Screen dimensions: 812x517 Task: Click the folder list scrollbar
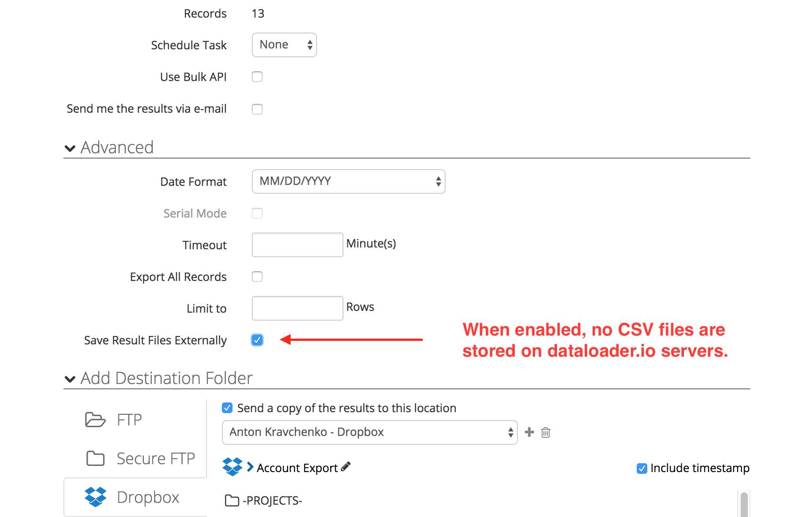(744, 504)
